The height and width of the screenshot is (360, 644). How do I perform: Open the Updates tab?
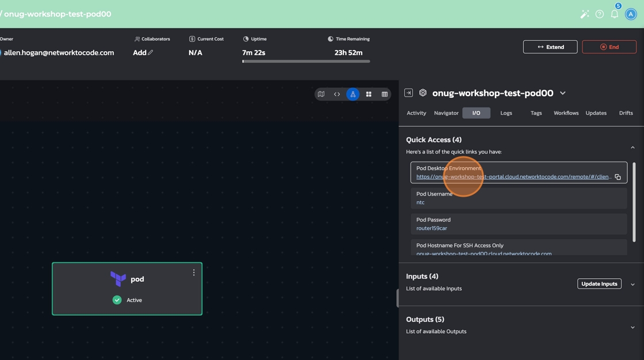click(596, 113)
